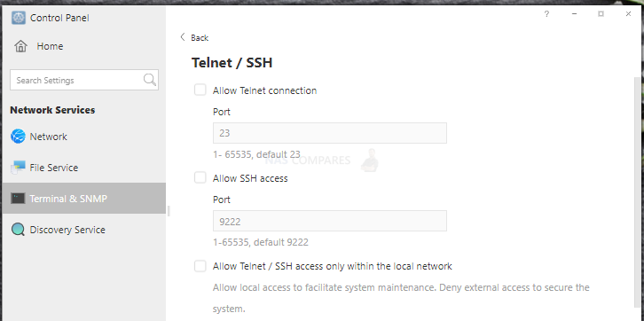Image resolution: width=644 pixels, height=321 pixels.
Task: Click the Terminal & SNMP console icon
Action: click(x=18, y=199)
